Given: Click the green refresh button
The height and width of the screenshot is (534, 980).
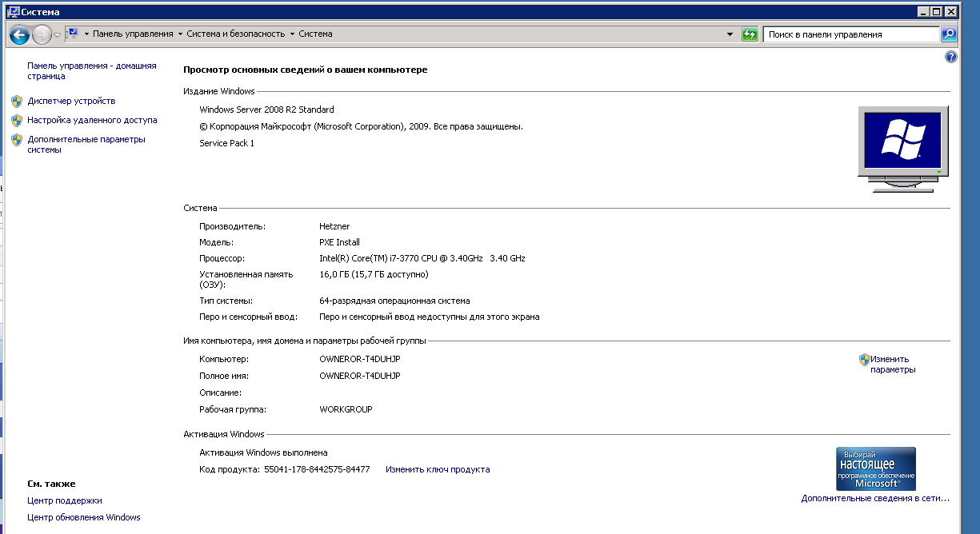Looking at the screenshot, I should coord(750,34).
